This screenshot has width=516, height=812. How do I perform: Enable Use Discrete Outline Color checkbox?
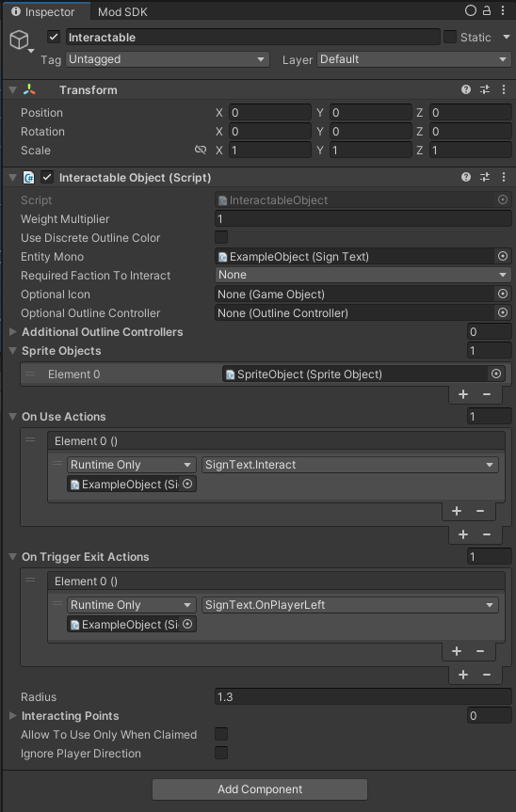(221, 237)
